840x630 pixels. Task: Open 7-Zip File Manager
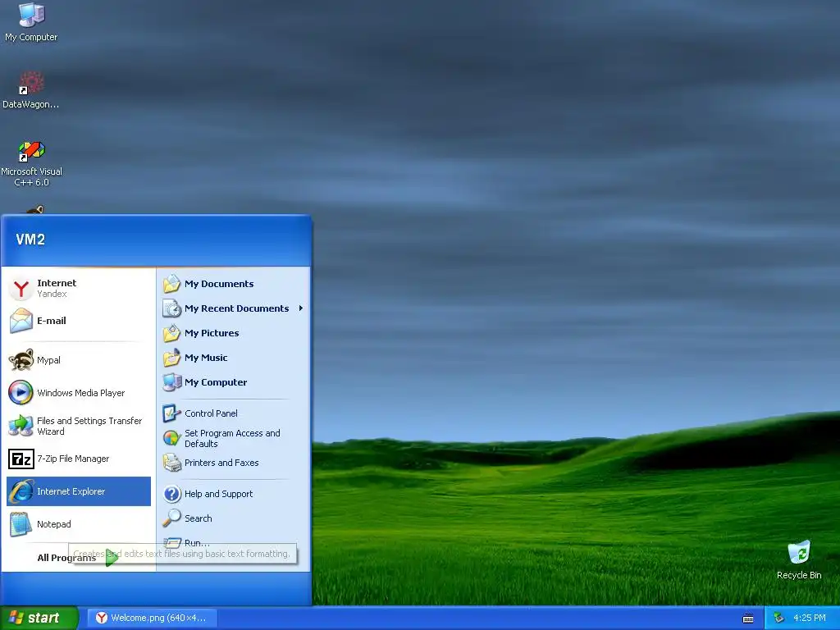pos(79,459)
